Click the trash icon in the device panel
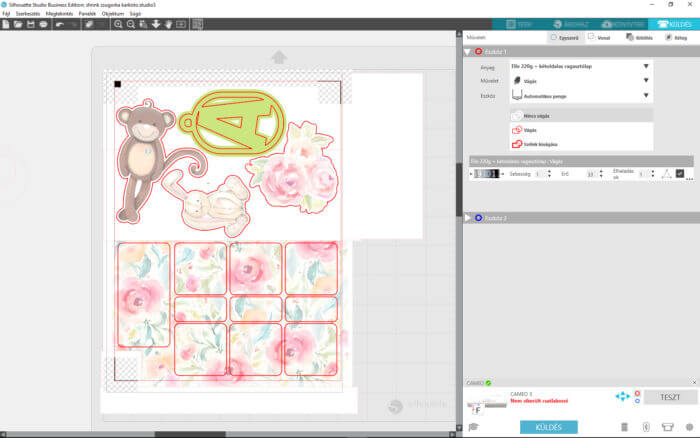This screenshot has width=700, height=438. (624, 427)
